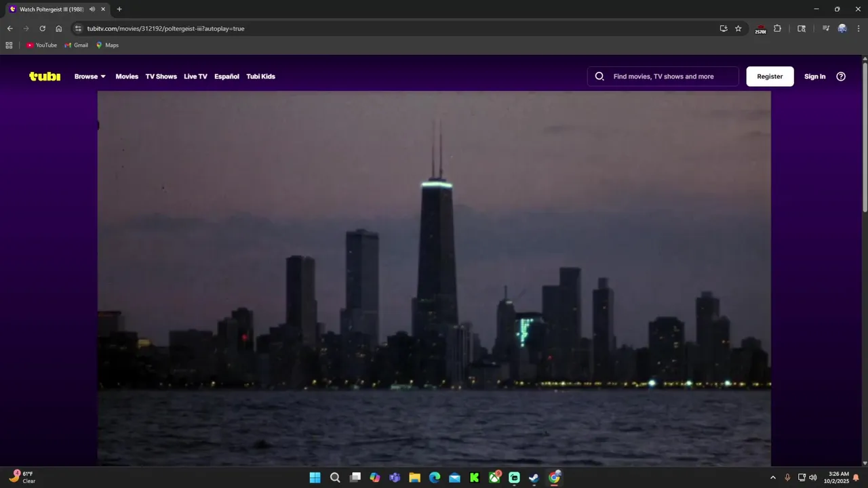Select the Watch Poltergeist III tab
This screenshot has width=868, height=488.
click(57, 9)
